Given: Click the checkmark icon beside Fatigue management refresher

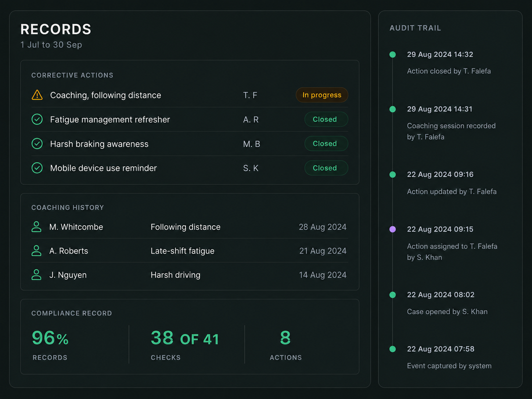Looking at the screenshot, I should click(37, 119).
